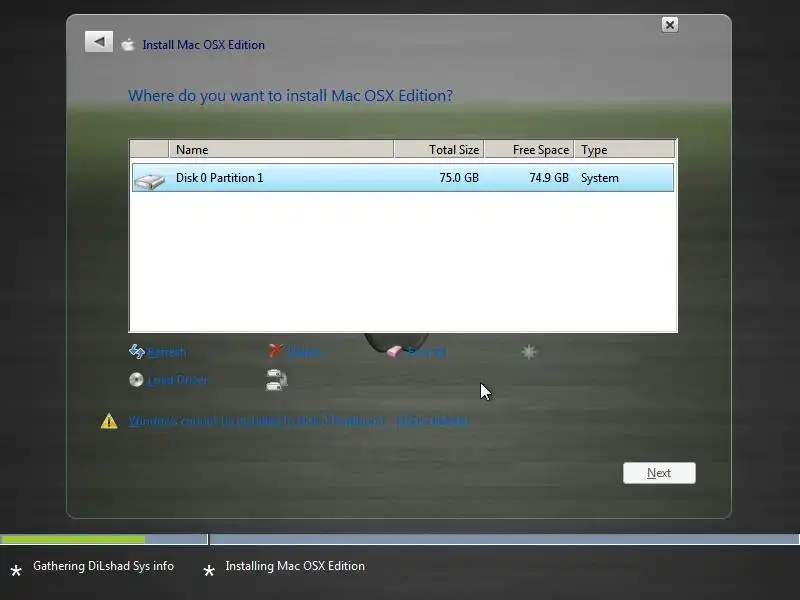This screenshot has height=600, width=800.
Task: Click the 'Where do you want to install' heading
Action: (290, 95)
